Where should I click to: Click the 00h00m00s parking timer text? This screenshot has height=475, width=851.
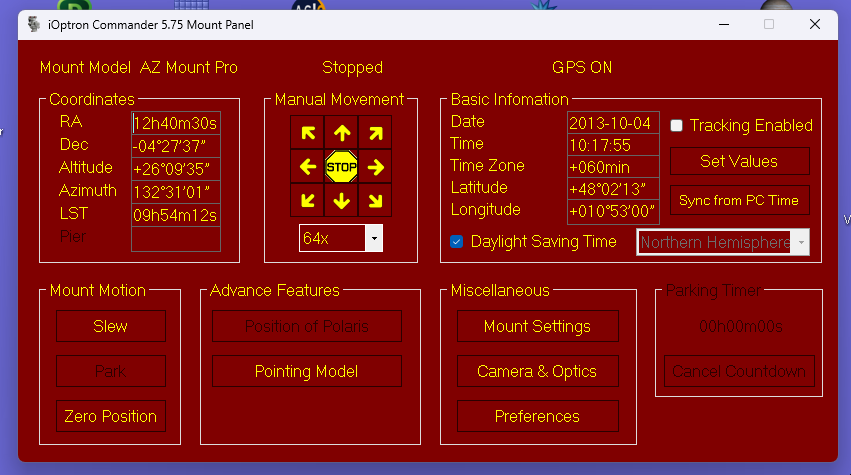pos(741,326)
